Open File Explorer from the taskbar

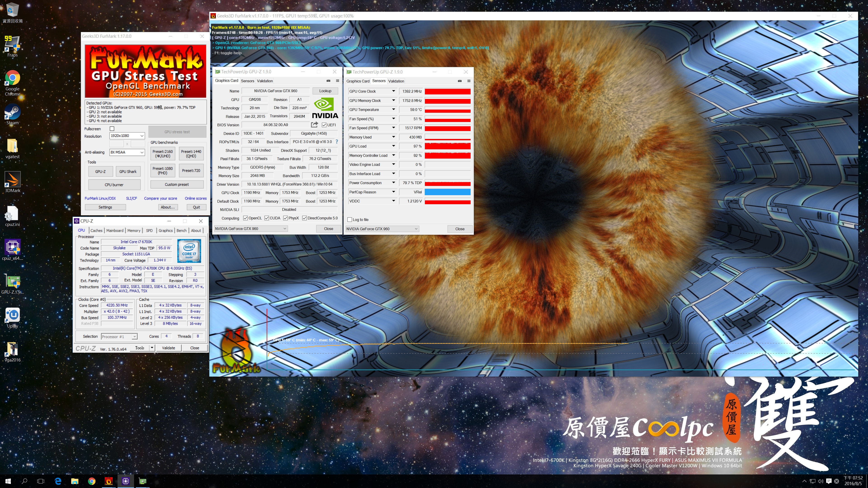[x=75, y=481]
